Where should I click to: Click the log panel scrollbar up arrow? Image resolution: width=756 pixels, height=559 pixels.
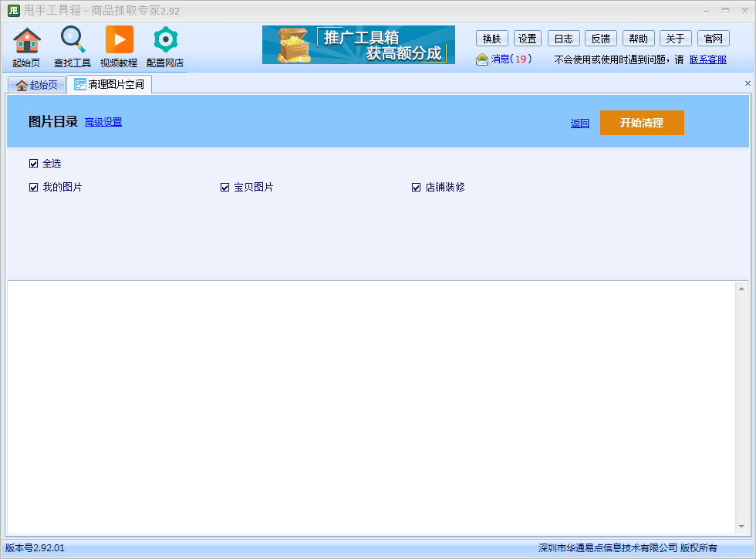(741, 290)
